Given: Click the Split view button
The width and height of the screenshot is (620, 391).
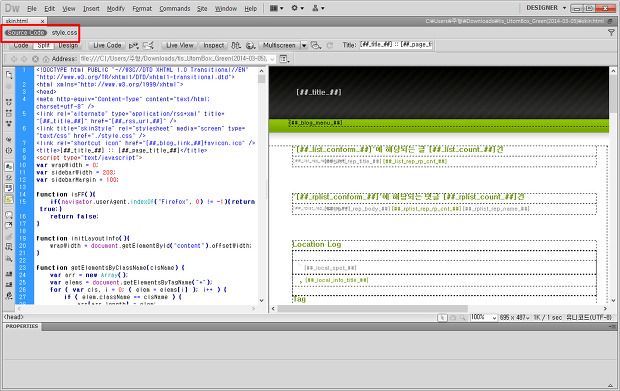Looking at the screenshot, I should [43, 45].
